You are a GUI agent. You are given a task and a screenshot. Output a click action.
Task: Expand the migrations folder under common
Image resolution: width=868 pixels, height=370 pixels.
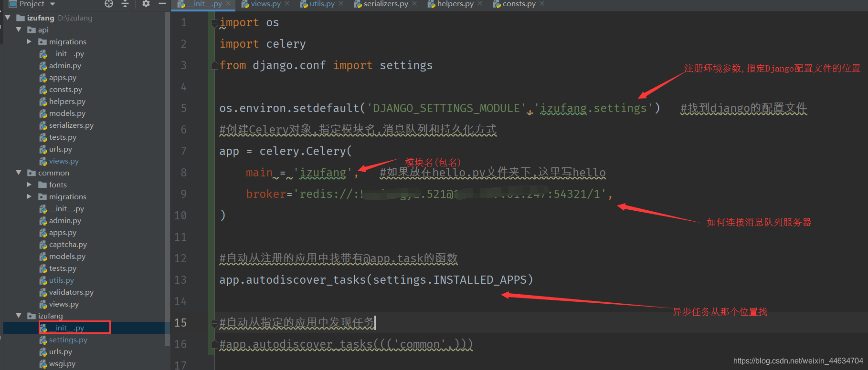click(29, 196)
